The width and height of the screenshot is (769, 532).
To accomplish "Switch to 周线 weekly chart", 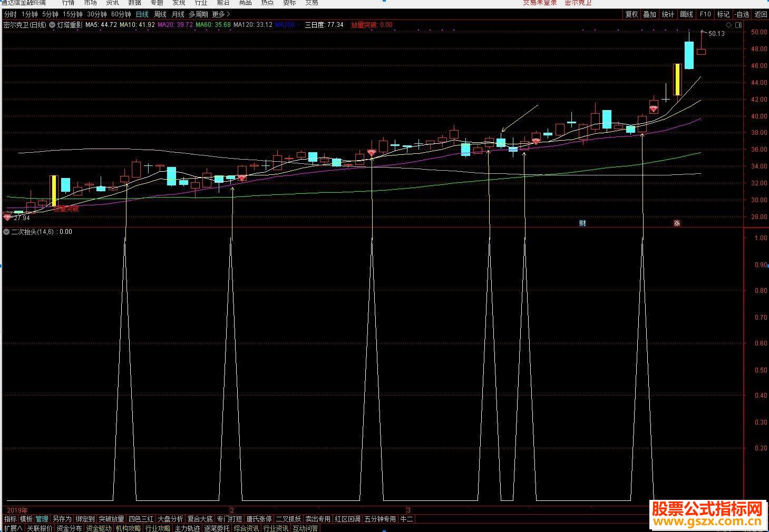I will 160,15.
